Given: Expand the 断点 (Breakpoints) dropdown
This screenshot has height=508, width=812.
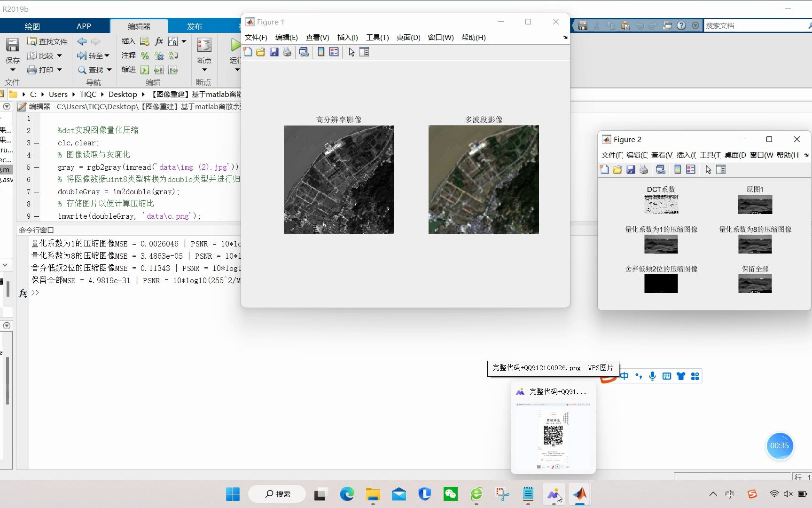Looking at the screenshot, I should [204, 70].
